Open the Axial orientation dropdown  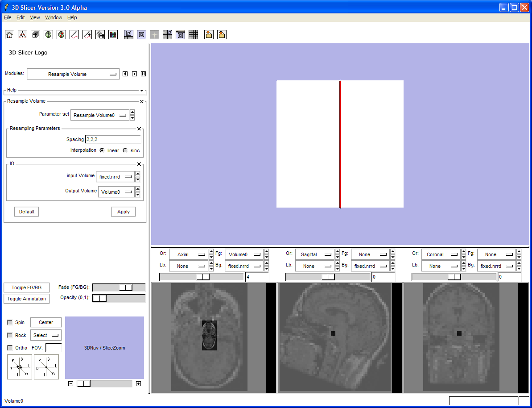[x=189, y=254]
